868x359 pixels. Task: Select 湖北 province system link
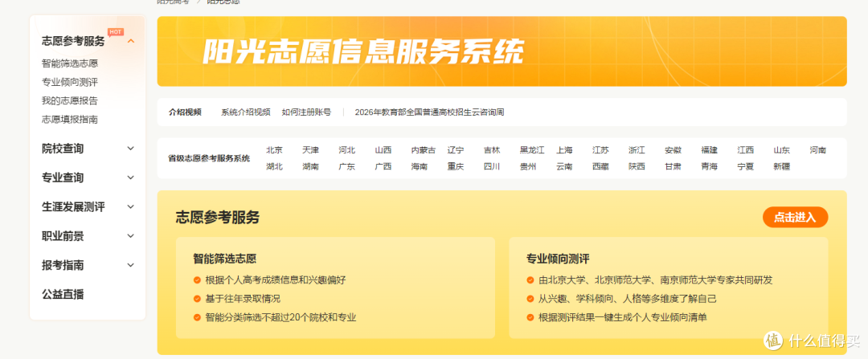click(x=275, y=166)
